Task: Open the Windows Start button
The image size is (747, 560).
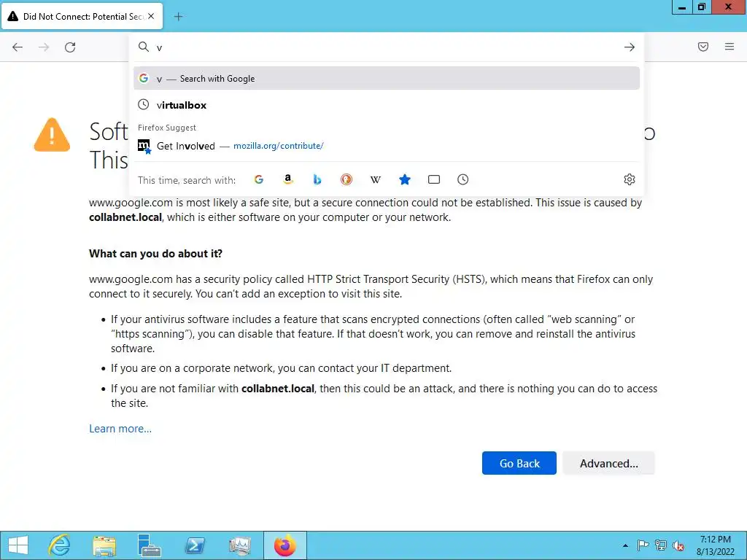Action: [18, 545]
